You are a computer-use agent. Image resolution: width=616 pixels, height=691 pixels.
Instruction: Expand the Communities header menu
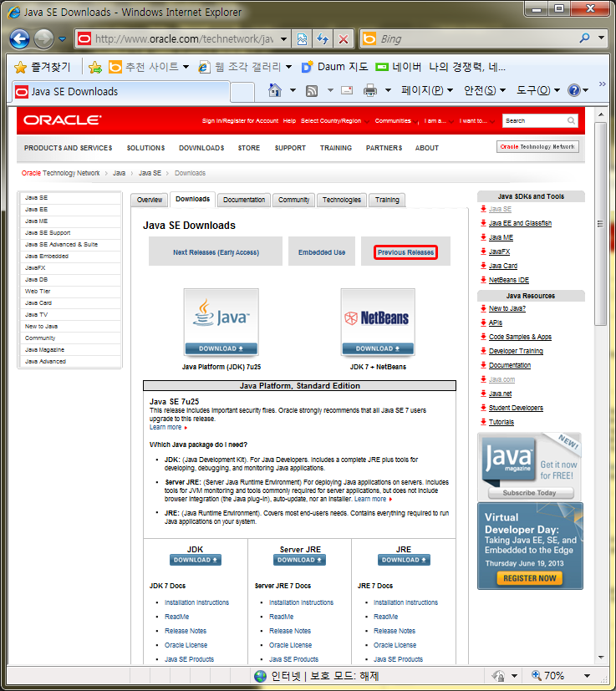(x=396, y=121)
